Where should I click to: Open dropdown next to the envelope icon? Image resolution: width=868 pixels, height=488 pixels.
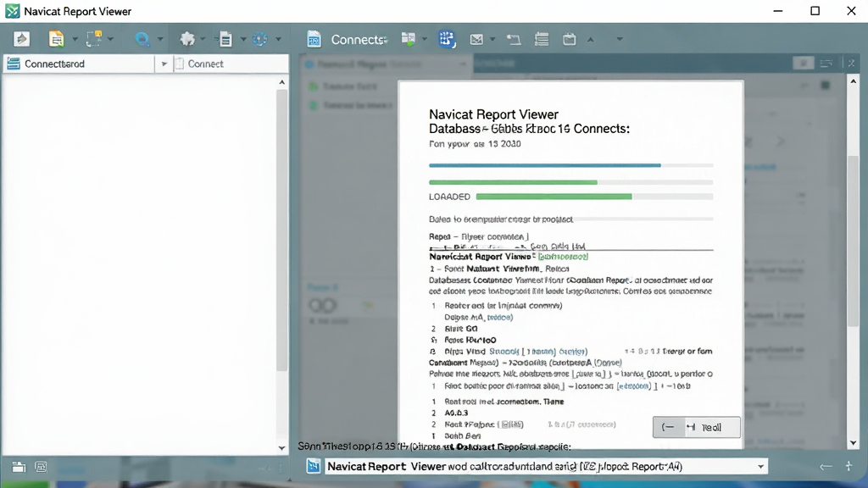pyautogui.click(x=492, y=39)
